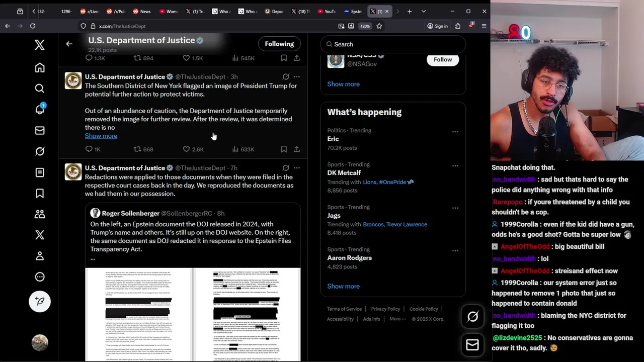Toggle the Following button for Justice Dept

(x=279, y=44)
